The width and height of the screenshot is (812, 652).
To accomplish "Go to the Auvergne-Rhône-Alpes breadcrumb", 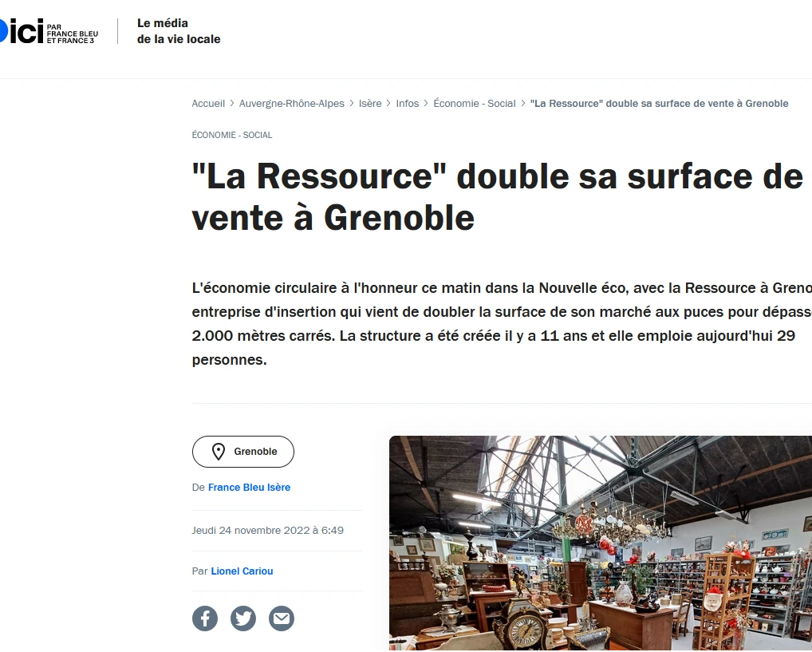I will pos(292,103).
